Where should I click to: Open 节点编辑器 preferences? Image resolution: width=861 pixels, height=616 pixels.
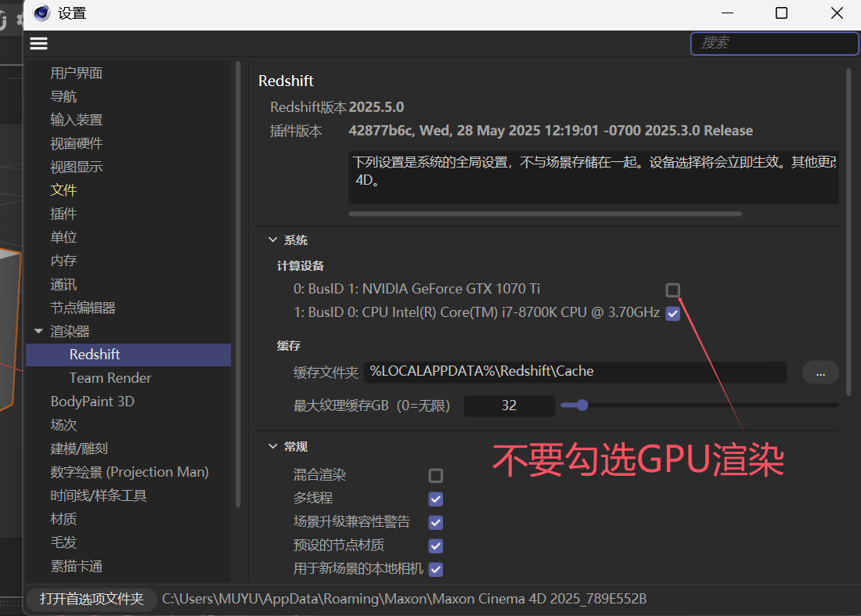click(x=83, y=308)
